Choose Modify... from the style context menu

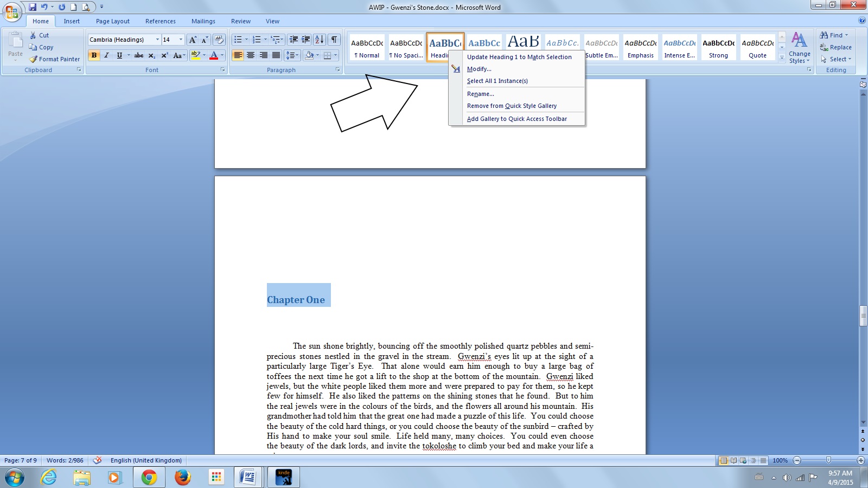479,69
